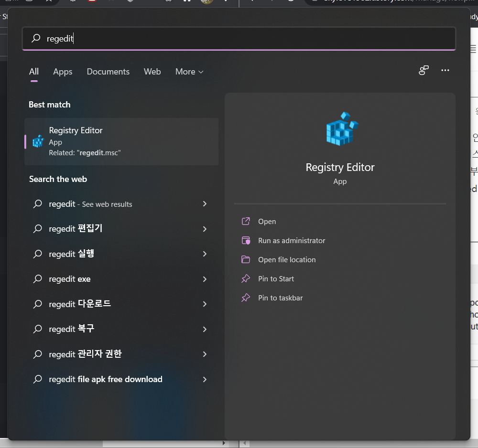Screen dimensions: 478x448
Task: Open the Registry Editor best match result
Action: (121, 142)
